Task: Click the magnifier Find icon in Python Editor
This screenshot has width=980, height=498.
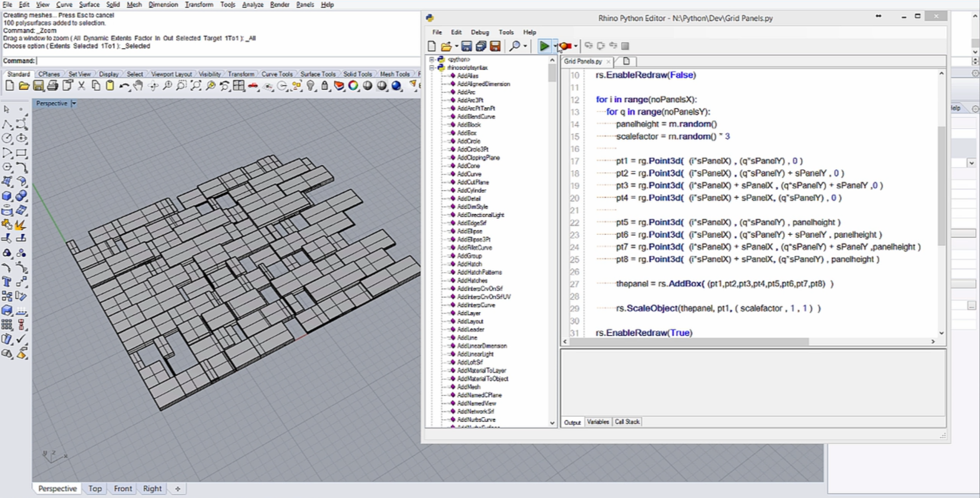Action: [515, 46]
